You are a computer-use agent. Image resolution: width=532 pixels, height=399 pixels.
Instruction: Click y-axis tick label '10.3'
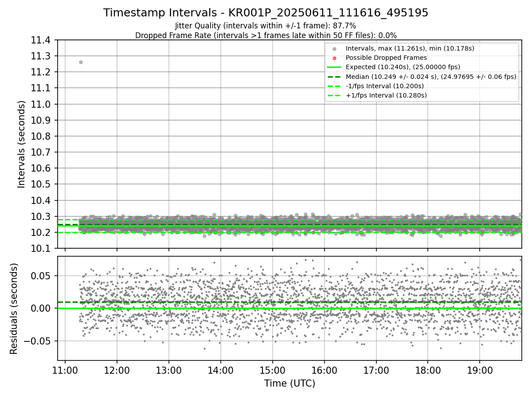pos(42,216)
